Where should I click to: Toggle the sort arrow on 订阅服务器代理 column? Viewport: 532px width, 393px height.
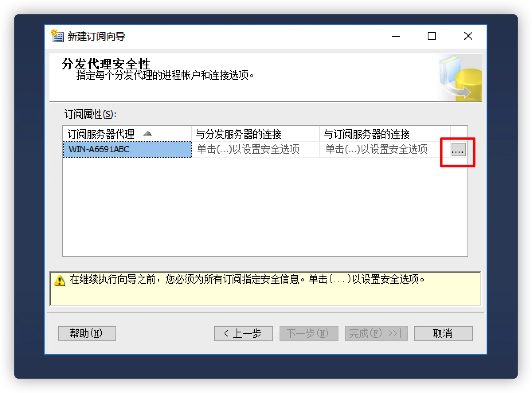[148, 134]
